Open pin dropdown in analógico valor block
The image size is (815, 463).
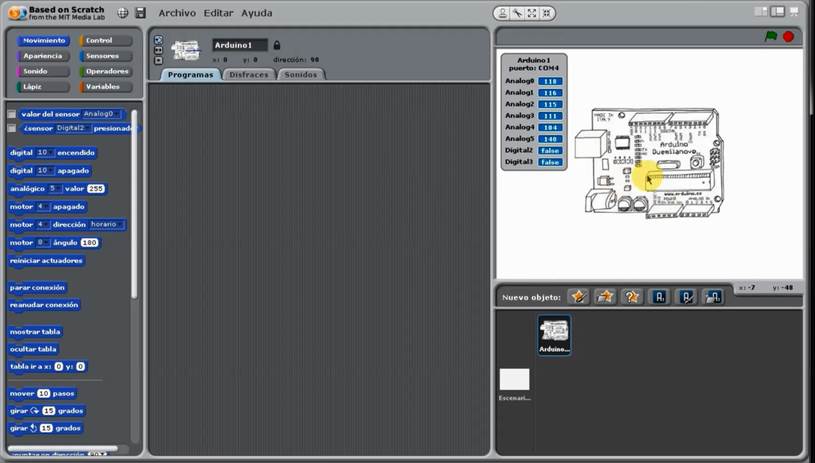coord(55,189)
